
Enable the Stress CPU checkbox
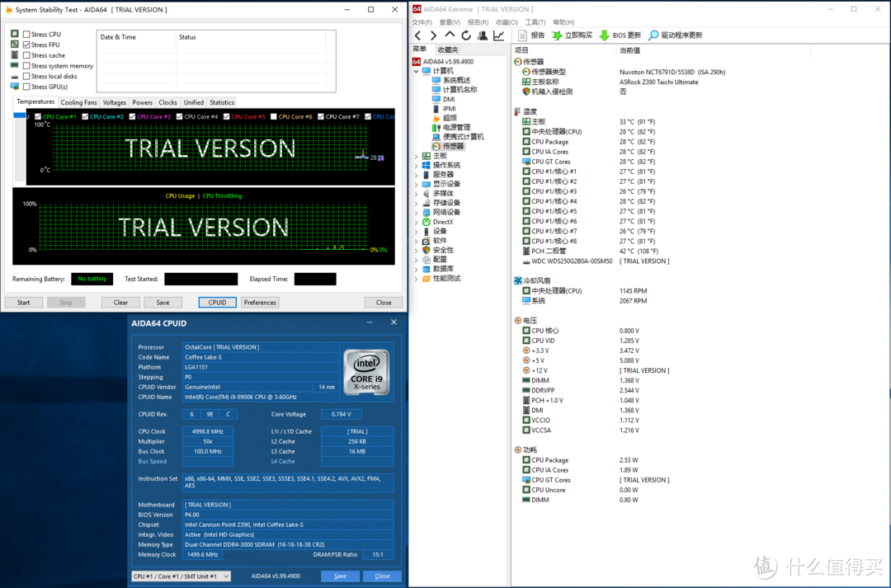click(x=26, y=34)
